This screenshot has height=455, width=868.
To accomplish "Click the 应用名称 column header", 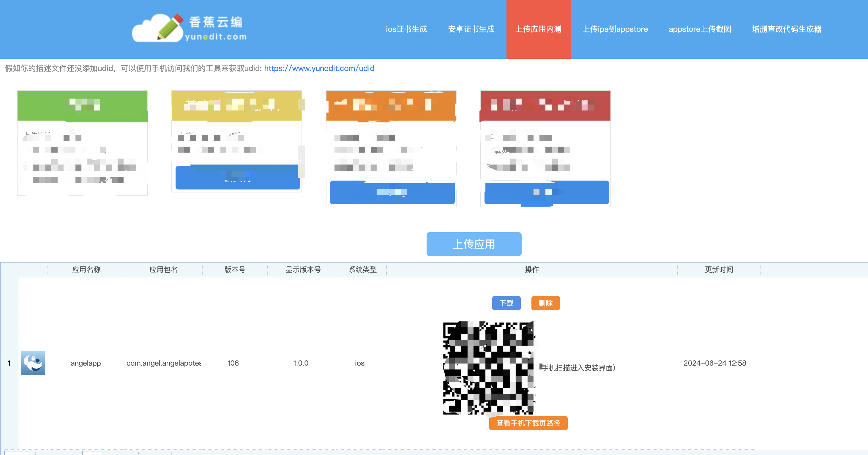I will pos(86,269).
